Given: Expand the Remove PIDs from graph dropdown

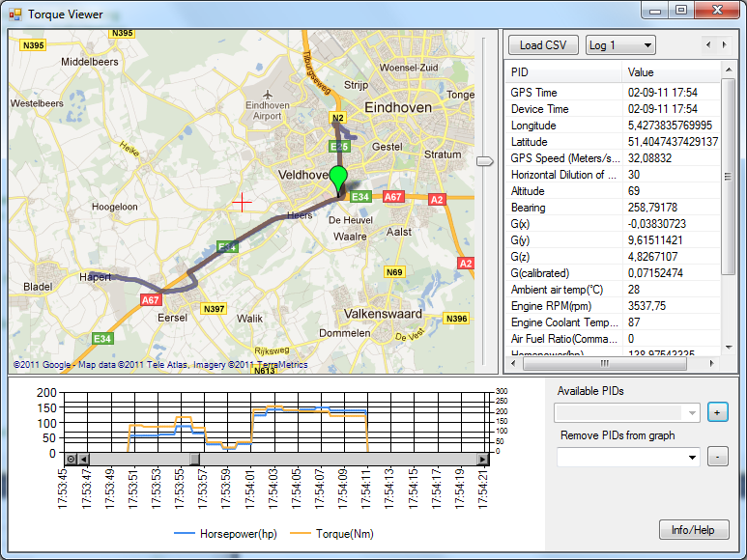Looking at the screenshot, I should pos(628,457).
